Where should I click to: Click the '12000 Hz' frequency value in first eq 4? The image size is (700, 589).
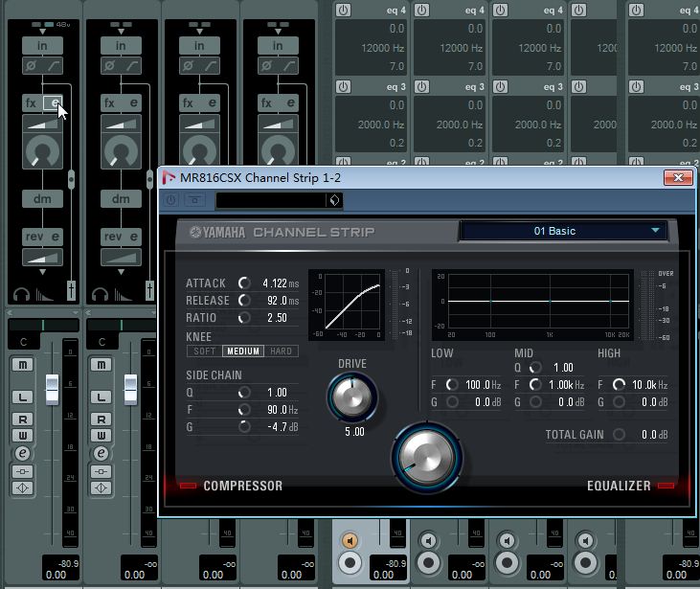pos(382,48)
